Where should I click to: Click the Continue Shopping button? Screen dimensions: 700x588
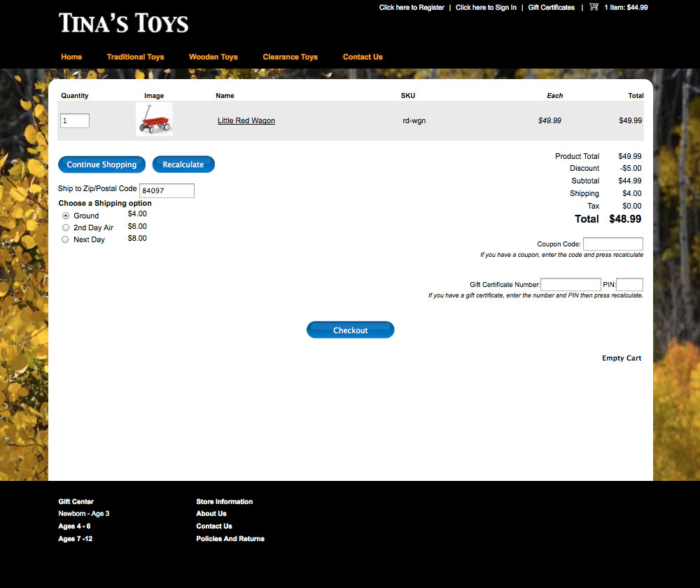(101, 164)
